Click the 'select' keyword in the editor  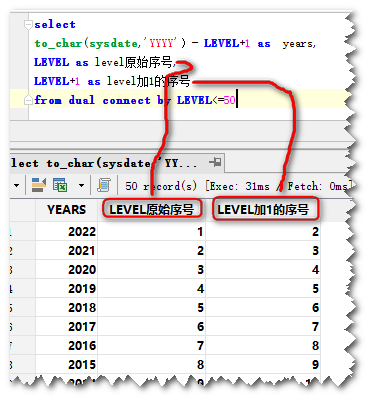(x=55, y=24)
